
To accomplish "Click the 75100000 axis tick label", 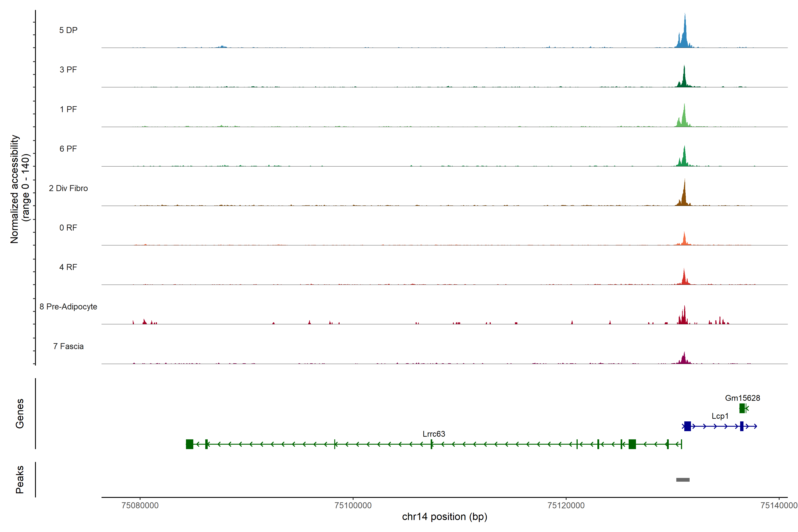I will [353, 506].
